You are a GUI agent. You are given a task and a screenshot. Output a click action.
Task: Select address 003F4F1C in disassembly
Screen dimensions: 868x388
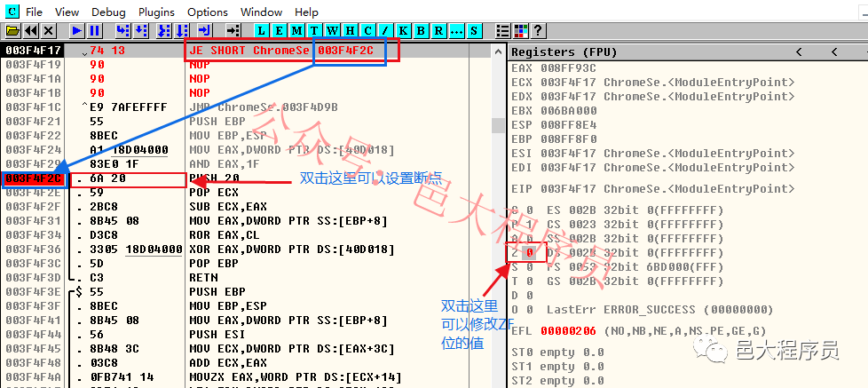coord(33,107)
